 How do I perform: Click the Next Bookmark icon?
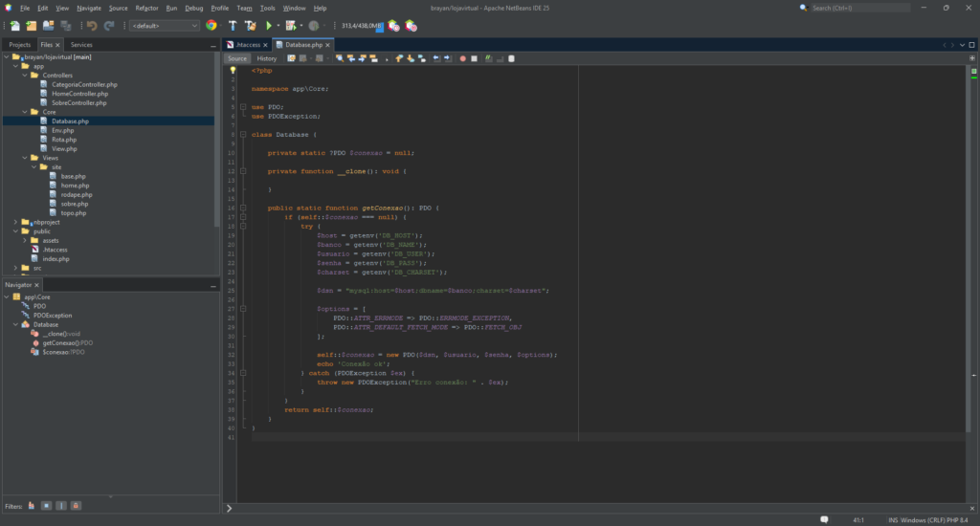pyautogui.click(x=411, y=58)
